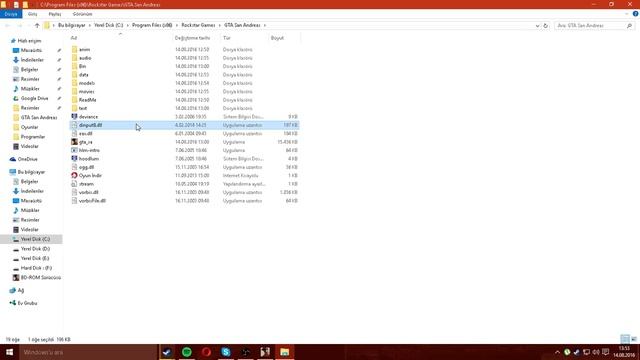Select the vorbis.dll file

[89, 192]
